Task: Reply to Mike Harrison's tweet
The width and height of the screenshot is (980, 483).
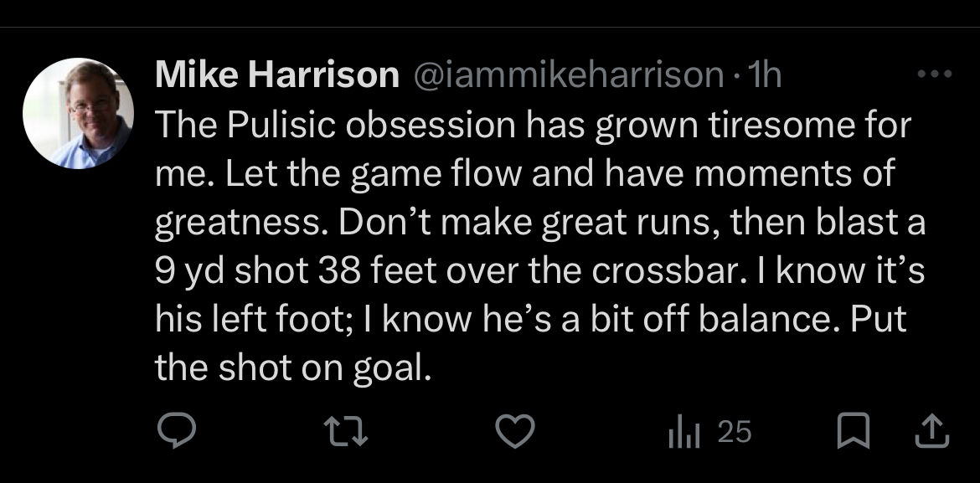Action: coord(177,432)
